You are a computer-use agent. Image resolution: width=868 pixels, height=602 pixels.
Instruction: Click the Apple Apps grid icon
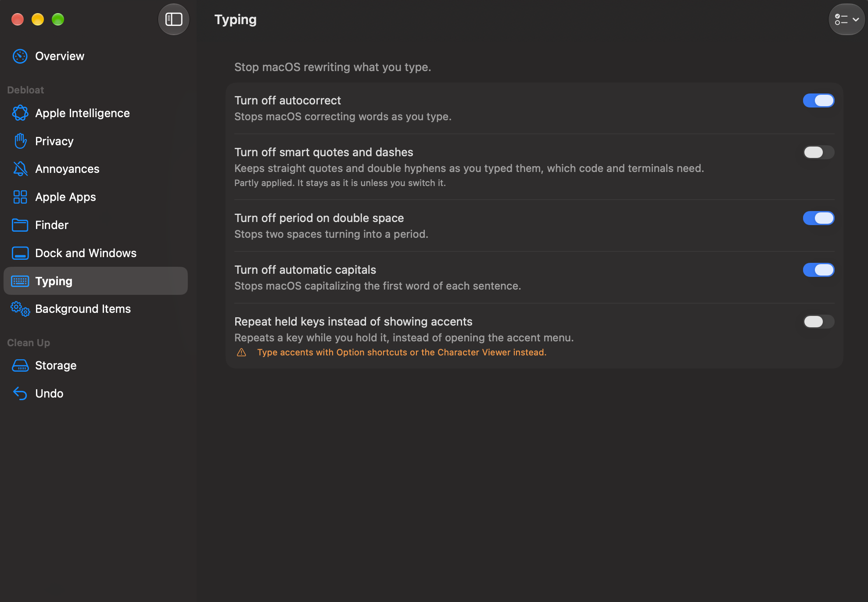20,197
